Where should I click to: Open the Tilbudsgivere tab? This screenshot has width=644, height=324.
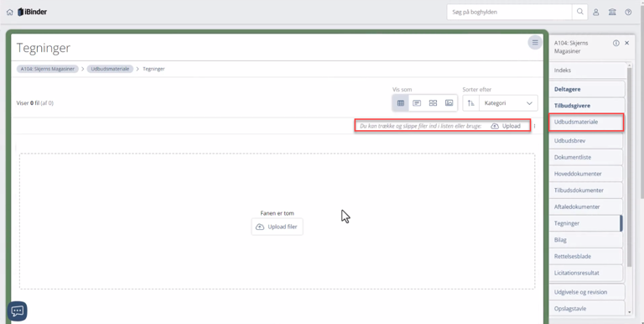click(x=586, y=106)
